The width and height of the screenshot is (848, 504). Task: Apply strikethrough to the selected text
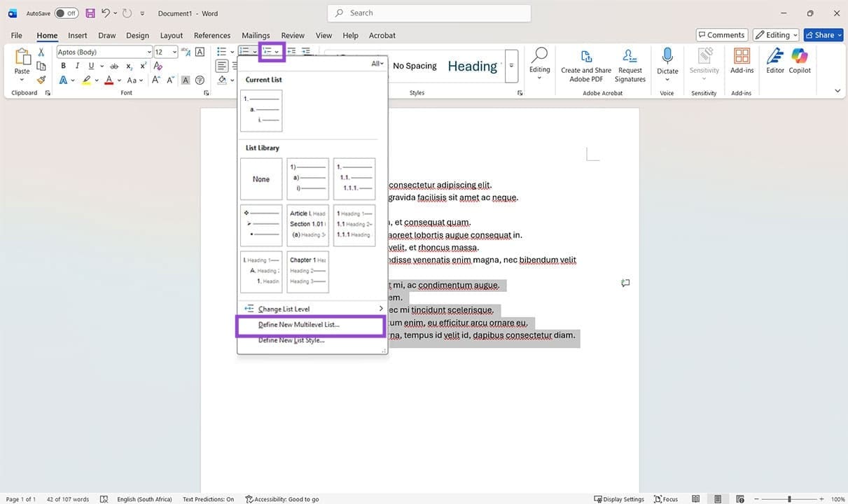click(114, 66)
